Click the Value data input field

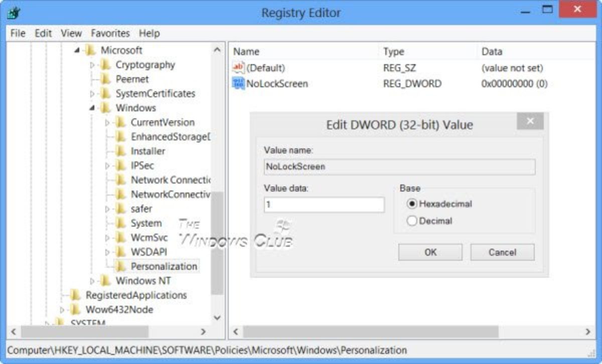click(x=324, y=205)
